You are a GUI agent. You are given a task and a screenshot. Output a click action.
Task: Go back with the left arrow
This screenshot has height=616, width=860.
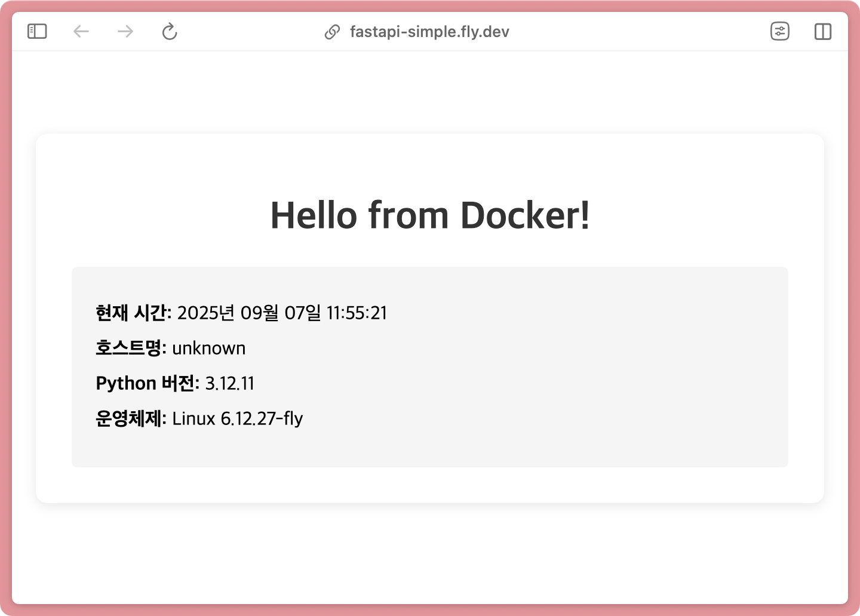pyautogui.click(x=81, y=31)
